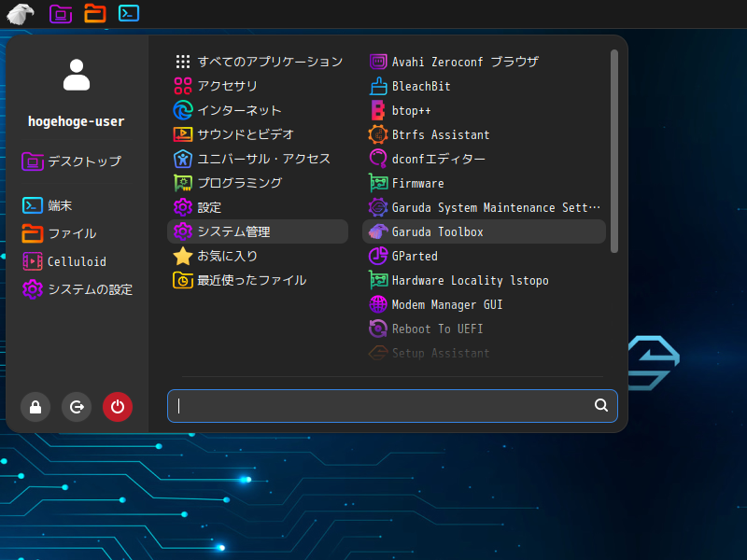Click the magnifier search icon
Screen dimensions: 747x560
click(x=601, y=405)
